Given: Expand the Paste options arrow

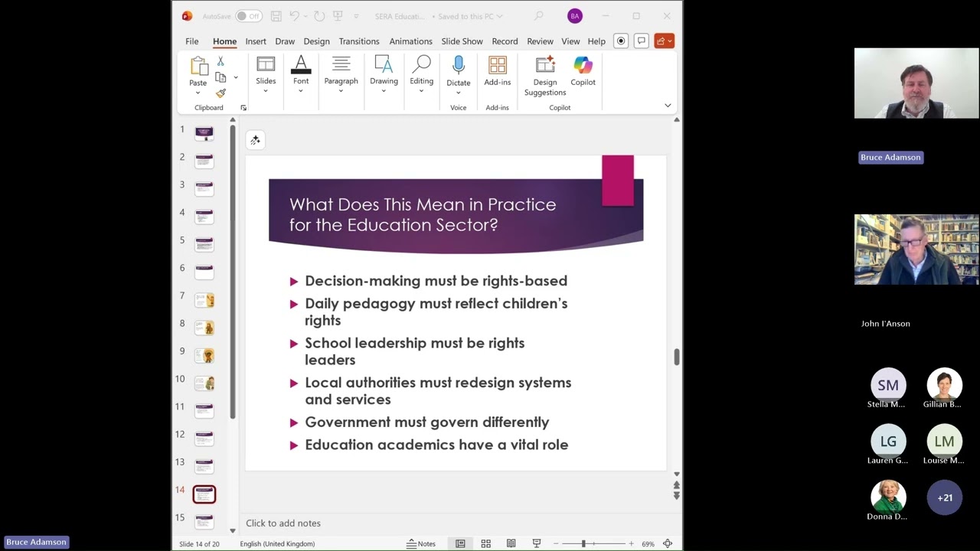Looking at the screenshot, I should [x=198, y=93].
